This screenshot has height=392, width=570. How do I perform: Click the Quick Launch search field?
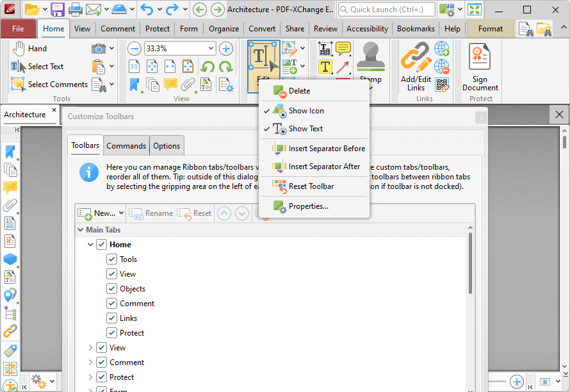[x=387, y=10]
